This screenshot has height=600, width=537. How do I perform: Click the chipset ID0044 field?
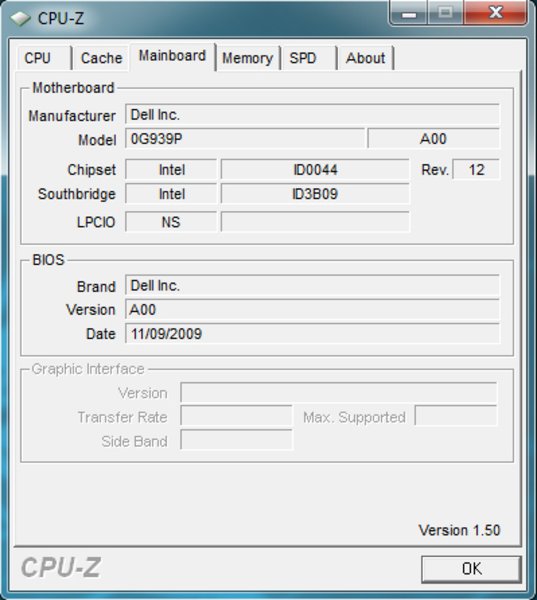pos(315,170)
